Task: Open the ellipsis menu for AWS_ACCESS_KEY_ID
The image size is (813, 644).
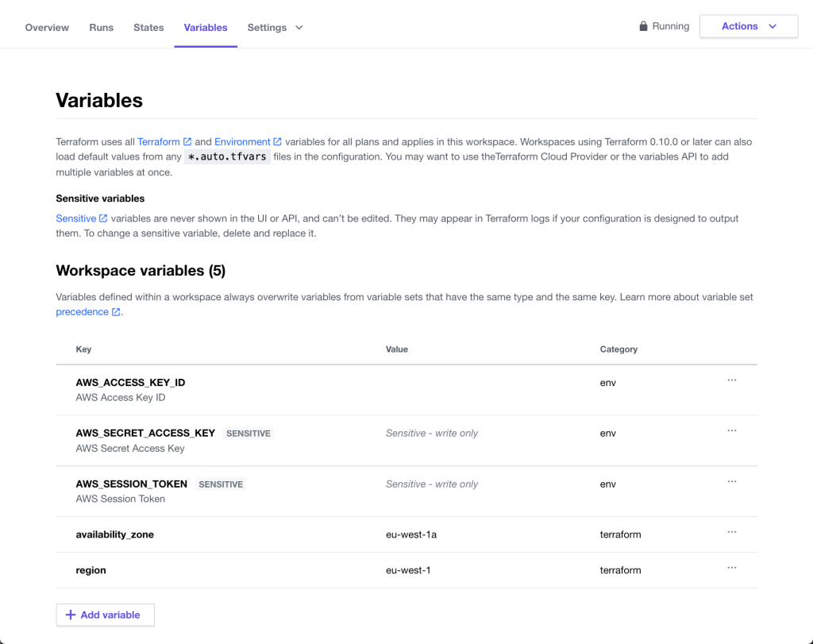Action: 731,380
